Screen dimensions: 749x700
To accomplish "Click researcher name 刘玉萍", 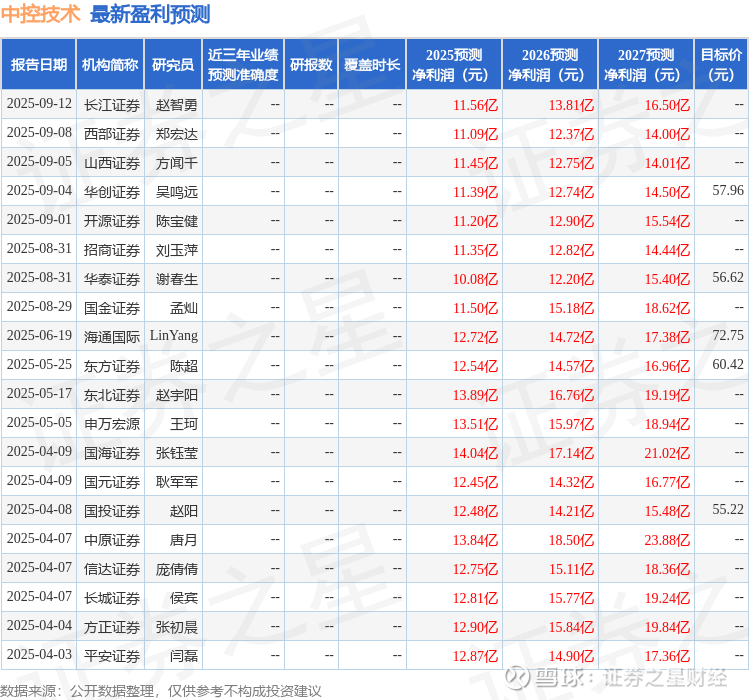I will click(177, 250).
